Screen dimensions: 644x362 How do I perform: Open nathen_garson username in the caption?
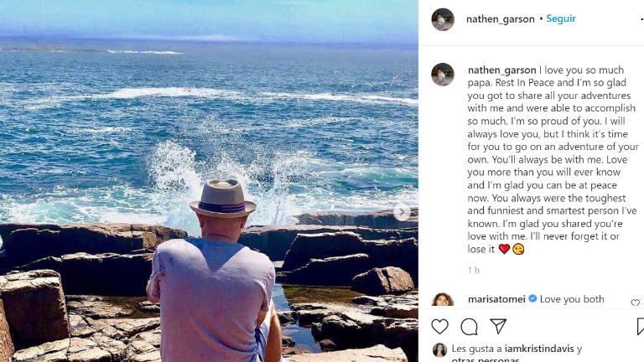coord(501,70)
